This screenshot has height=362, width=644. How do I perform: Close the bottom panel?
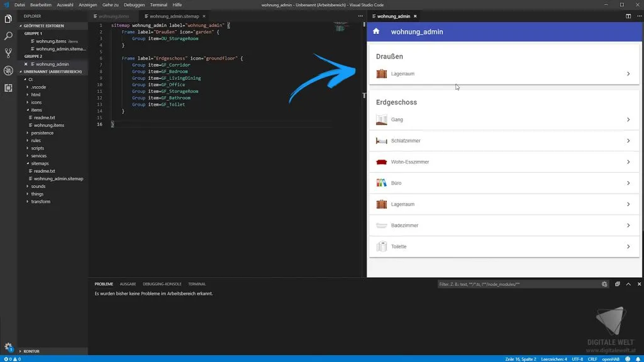639,284
